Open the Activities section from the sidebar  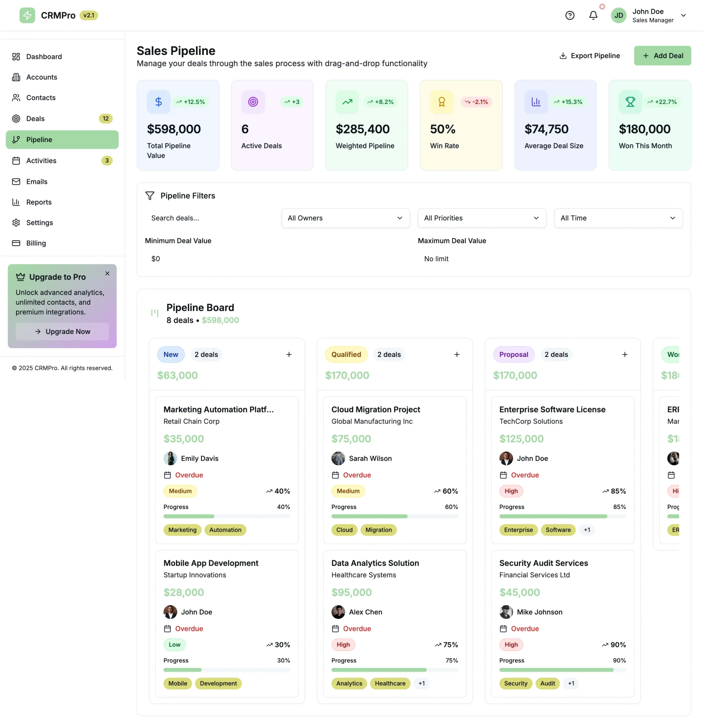tap(41, 160)
